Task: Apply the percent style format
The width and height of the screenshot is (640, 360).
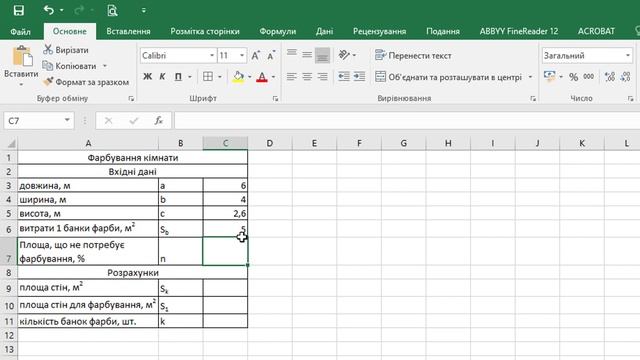Action: [573, 77]
